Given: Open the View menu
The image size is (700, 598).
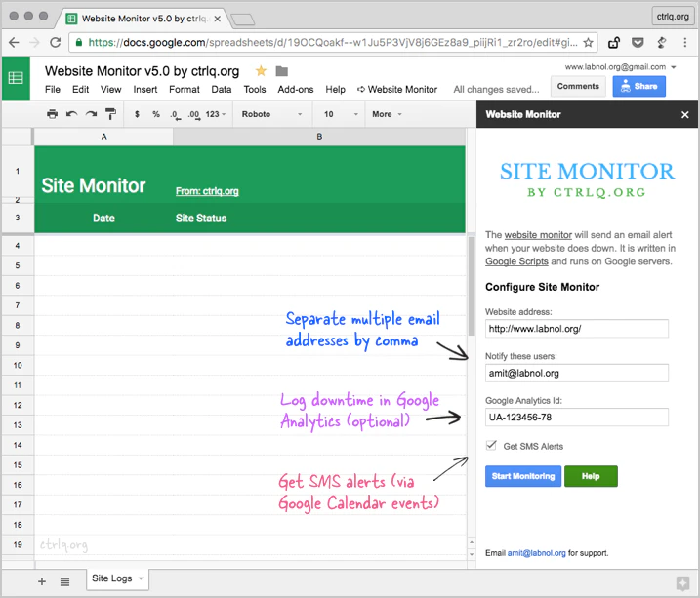Looking at the screenshot, I should point(110,89).
